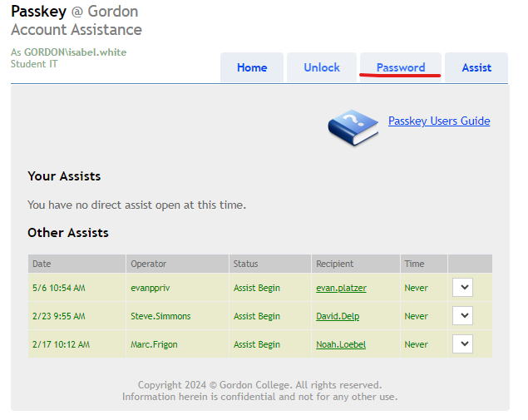Open recipient evan.platzer link

tap(341, 288)
